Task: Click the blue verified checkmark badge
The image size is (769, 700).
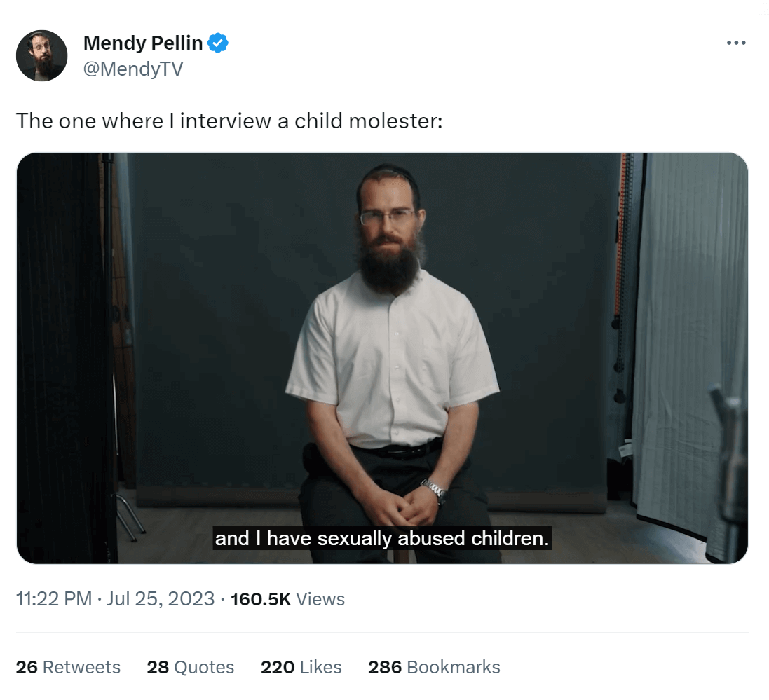Action: (x=219, y=43)
